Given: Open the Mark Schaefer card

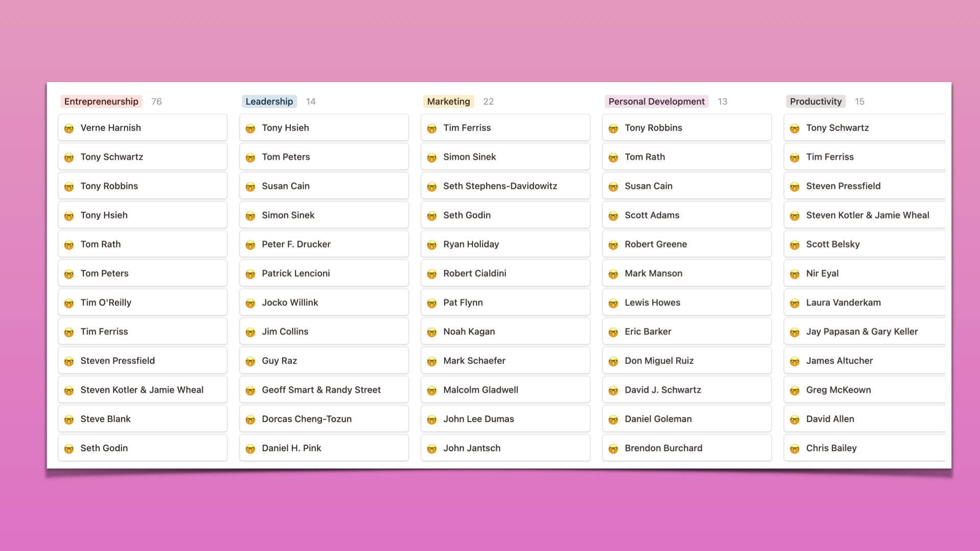Looking at the screenshot, I should point(505,361).
